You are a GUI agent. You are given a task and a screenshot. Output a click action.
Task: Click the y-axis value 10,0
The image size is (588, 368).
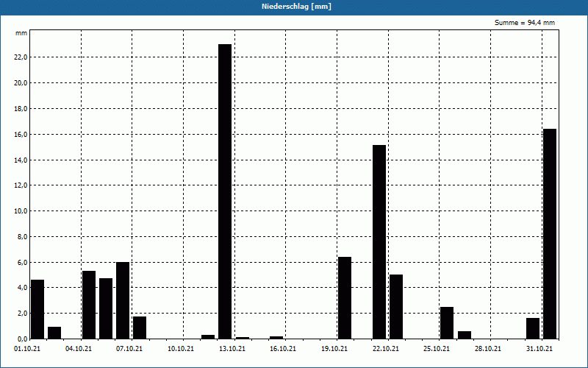pyautogui.click(x=21, y=211)
